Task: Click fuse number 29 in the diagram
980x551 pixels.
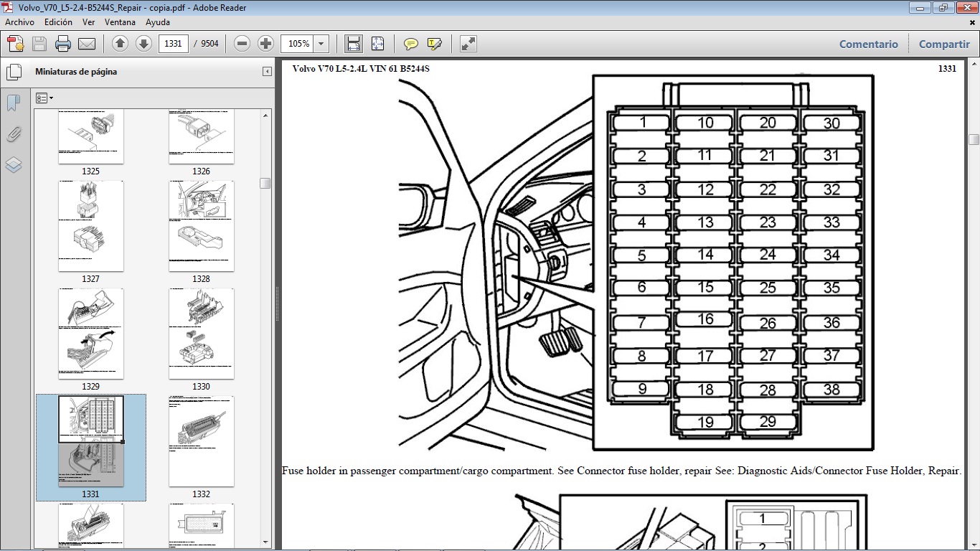Action: tap(768, 422)
